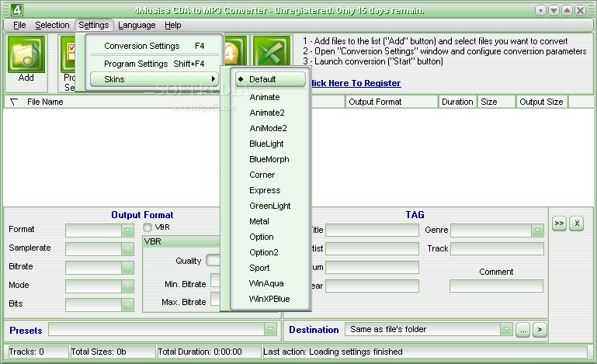The image size is (597, 364).
Task: Open the Destination folder dropdown
Action: (x=506, y=329)
